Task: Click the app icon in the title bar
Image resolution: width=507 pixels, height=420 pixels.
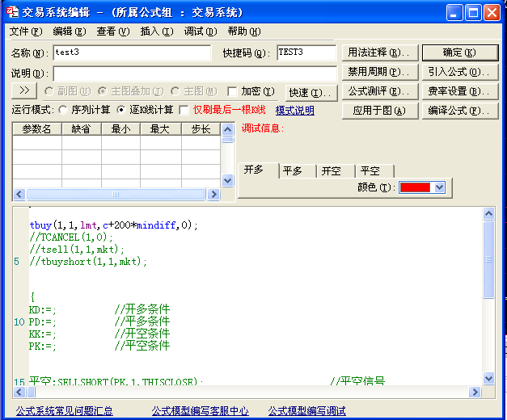Action: click(x=12, y=11)
